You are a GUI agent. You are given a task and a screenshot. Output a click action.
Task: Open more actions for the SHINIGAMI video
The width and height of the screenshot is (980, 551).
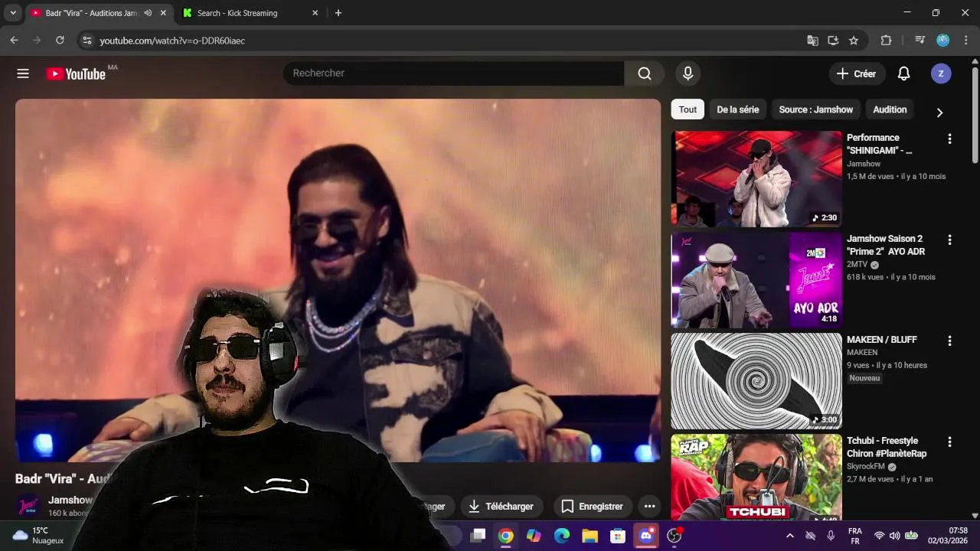tap(949, 139)
